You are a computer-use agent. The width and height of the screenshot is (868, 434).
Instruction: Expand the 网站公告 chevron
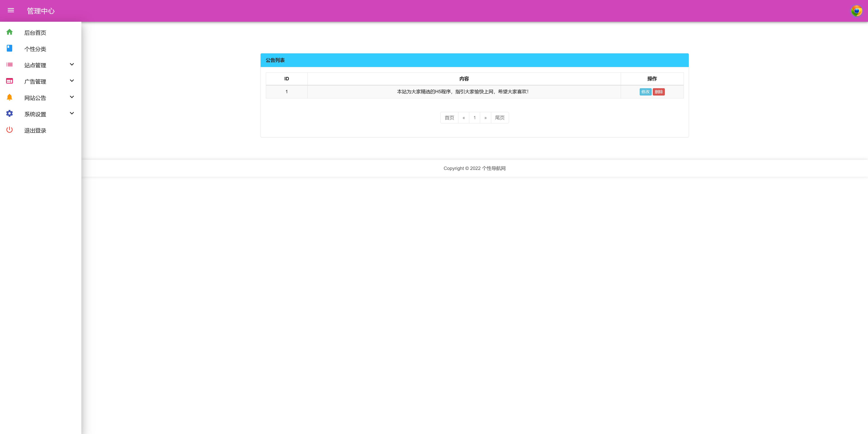(x=72, y=97)
